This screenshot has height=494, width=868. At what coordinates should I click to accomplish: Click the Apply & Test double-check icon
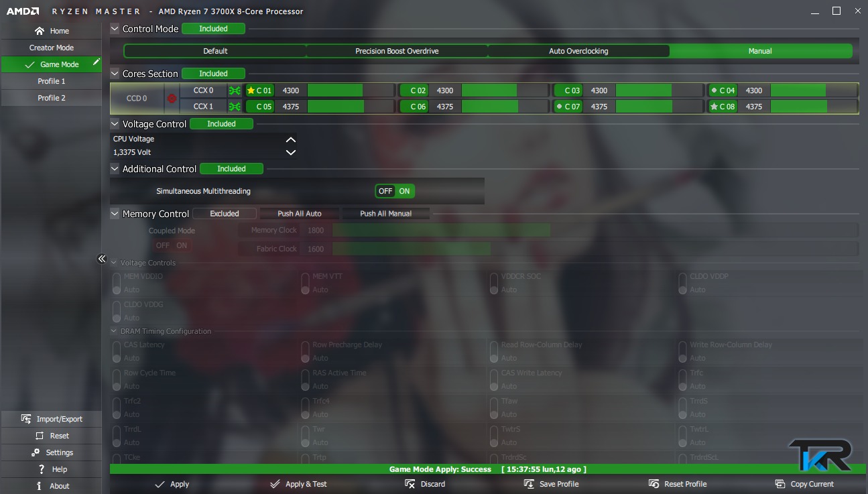pyautogui.click(x=275, y=484)
